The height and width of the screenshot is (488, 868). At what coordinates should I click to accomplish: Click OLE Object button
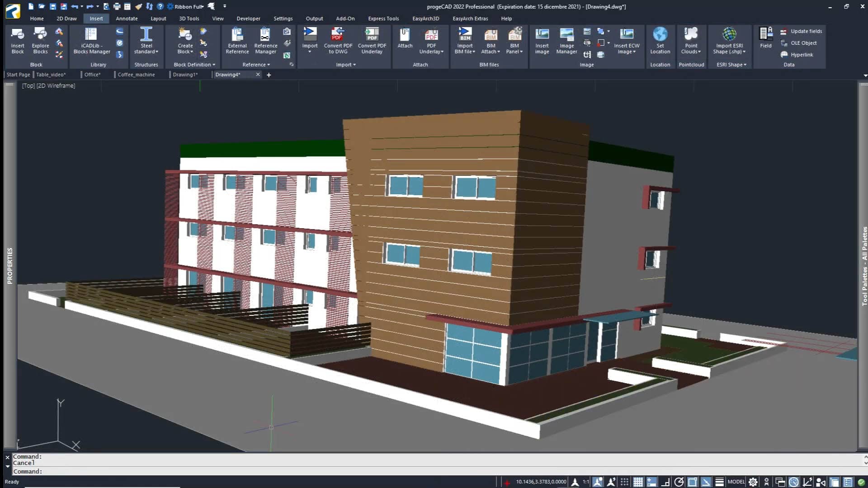click(x=799, y=43)
